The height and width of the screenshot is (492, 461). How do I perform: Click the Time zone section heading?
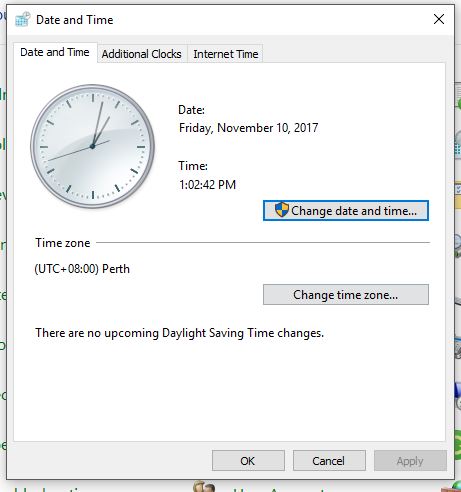pos(63,243)
